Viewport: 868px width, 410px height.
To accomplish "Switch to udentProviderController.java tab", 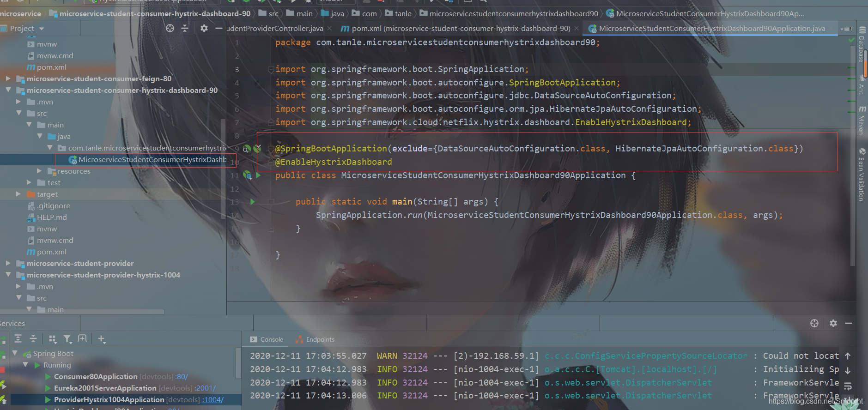I will pyautogui.click(x=274, y=29).
